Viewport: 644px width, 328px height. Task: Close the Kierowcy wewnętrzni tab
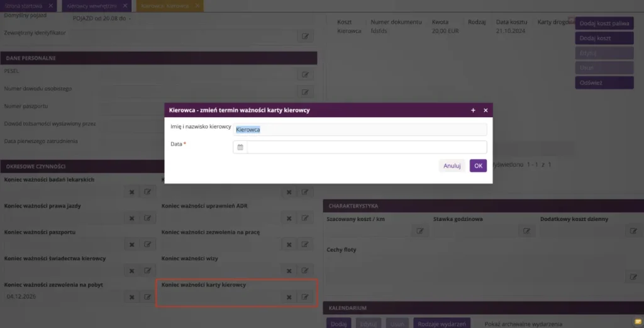coord(125,6)
